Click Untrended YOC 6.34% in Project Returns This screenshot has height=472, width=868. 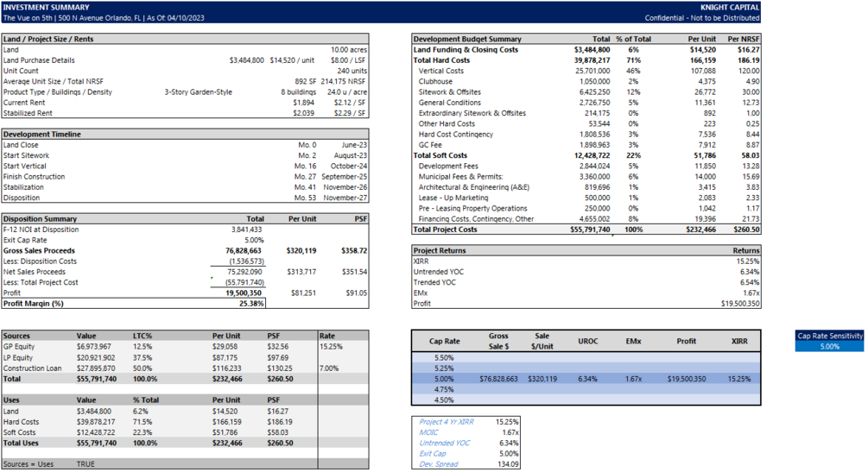pyautogui.click(x=750, y=272)
